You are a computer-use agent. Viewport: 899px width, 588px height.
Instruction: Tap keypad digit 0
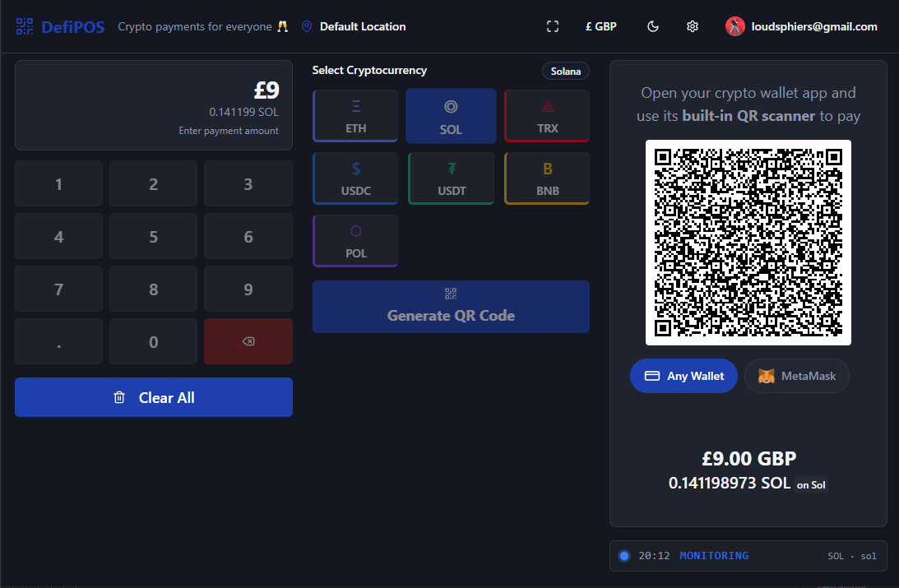pos(153,341)
